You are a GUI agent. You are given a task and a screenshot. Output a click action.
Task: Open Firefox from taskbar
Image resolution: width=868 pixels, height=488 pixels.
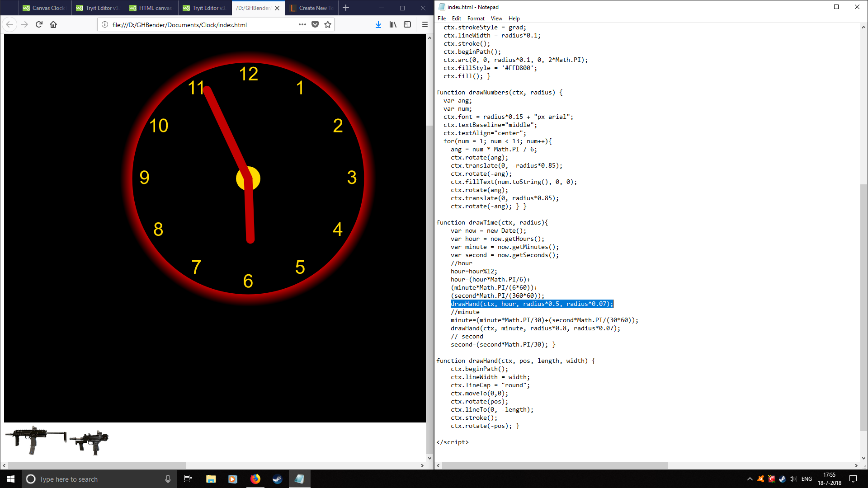pyautogui.click(x=255, y=479)
